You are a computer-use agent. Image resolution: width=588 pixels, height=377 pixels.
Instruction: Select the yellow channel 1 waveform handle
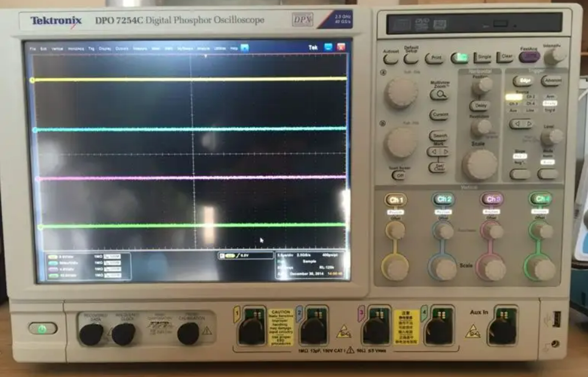point(32,80)
